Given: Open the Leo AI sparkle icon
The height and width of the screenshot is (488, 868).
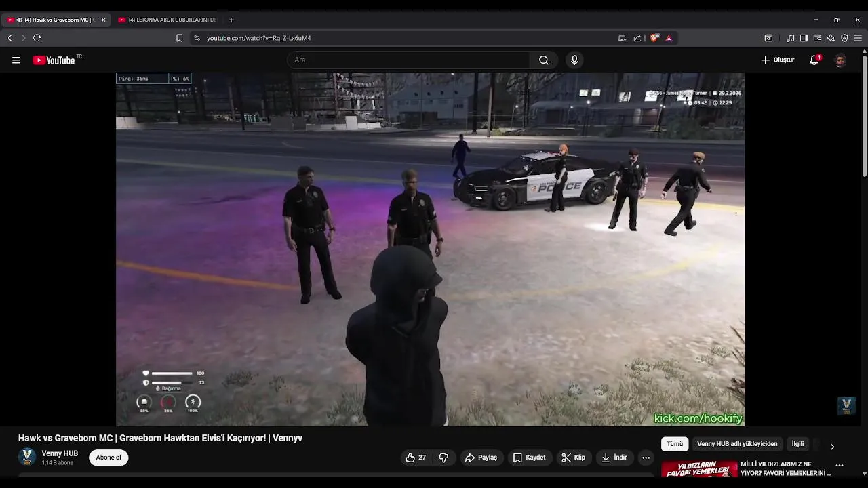Looking at the screenshot, I should pos(831,38).
